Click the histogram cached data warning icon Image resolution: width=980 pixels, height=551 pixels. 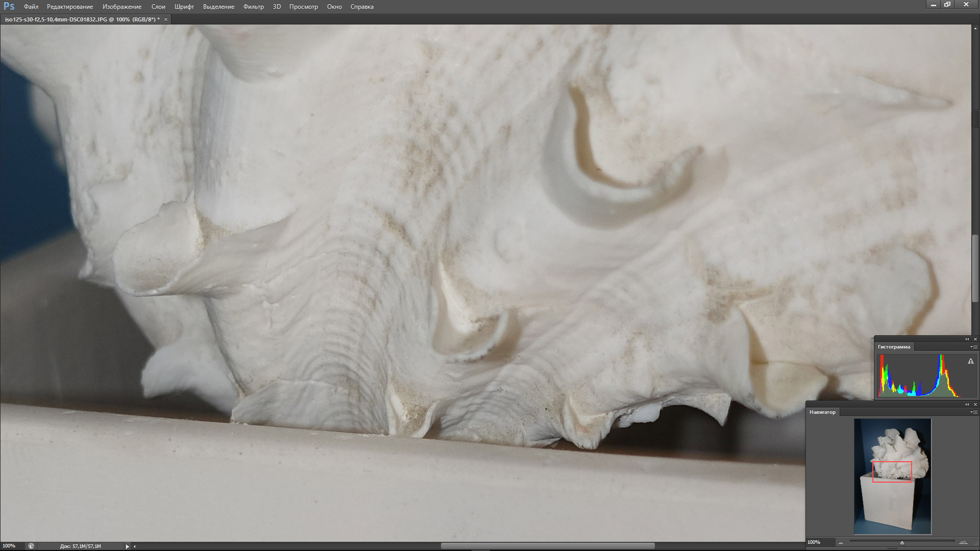click(x=970, y=361)
